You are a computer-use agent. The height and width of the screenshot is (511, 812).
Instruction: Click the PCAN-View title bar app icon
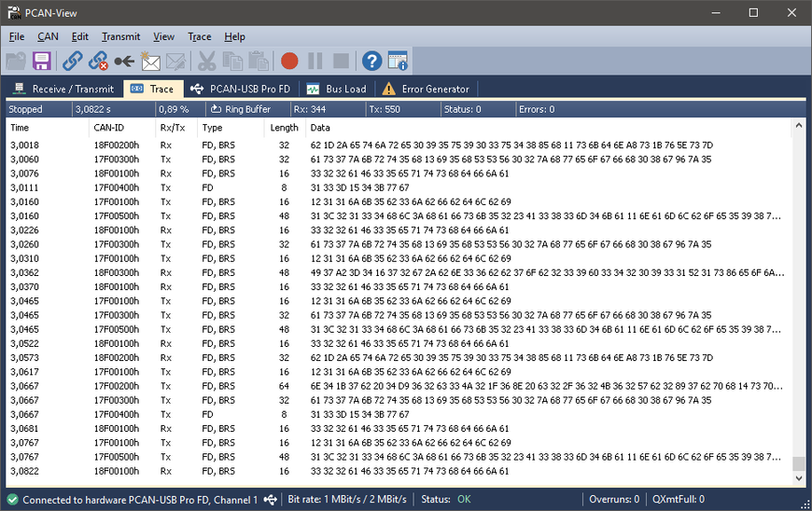click(14, 13)
